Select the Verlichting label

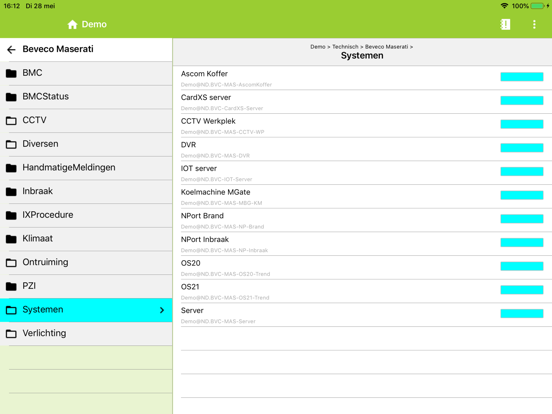tap(44, 333)
